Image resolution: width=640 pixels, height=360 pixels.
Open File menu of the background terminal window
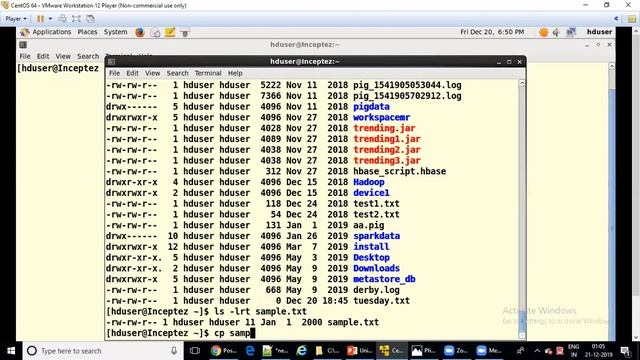(x=25, y=56)
